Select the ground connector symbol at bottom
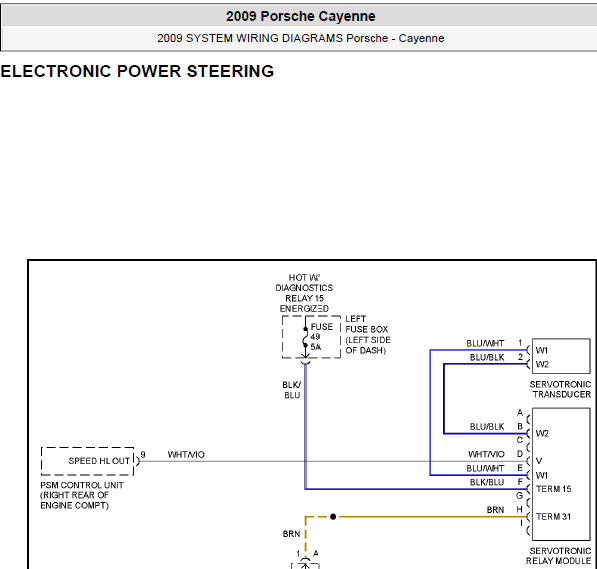 (x=305, y=564)
